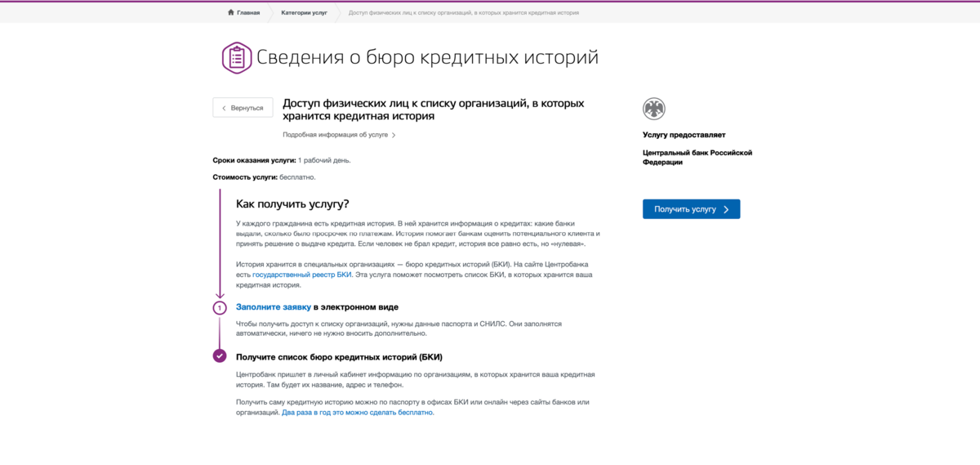Open Главная breadcrumb link

coord(248,13)
